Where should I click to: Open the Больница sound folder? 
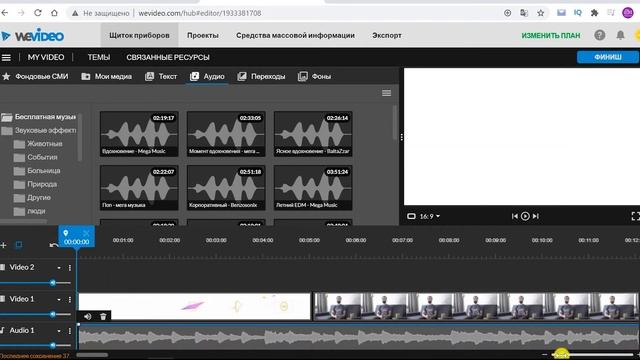(x=37, y=171)
